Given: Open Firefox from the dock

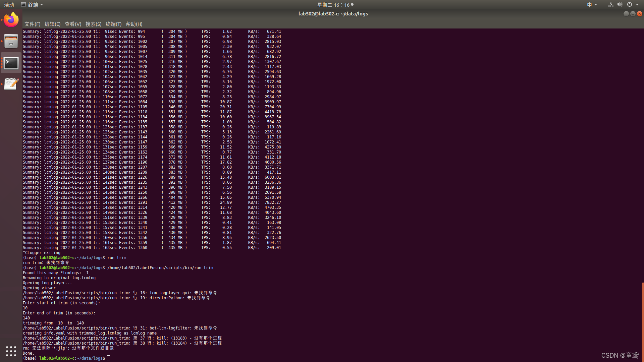Looking at the screenshot, I should pos(11,20).
